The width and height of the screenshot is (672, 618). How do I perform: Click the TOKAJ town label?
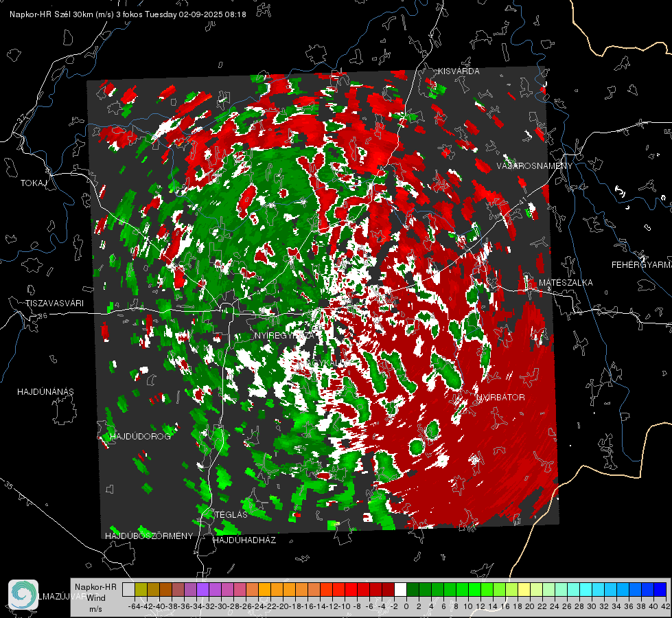34,183
